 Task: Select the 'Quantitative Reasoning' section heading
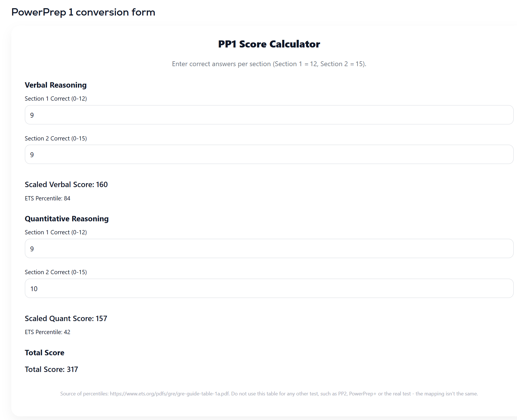coord(67,219)
